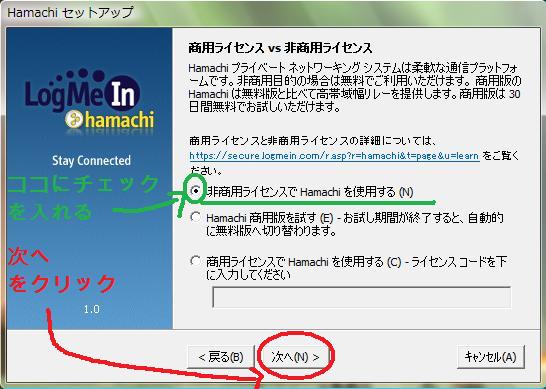Select the commercial license option (C)
Screen dimensions: 546x389
pyautogui.click(x=195, y=261)
